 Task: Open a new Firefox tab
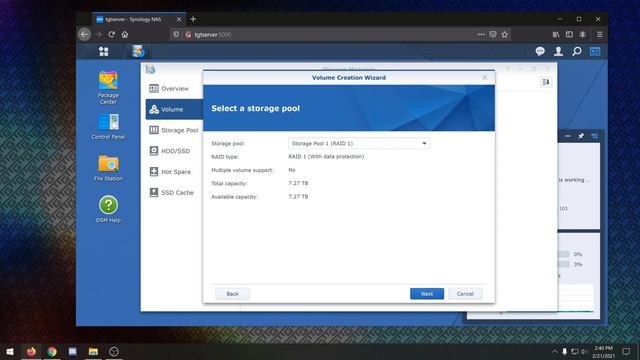pyautogui.click(x=193, y=19)
